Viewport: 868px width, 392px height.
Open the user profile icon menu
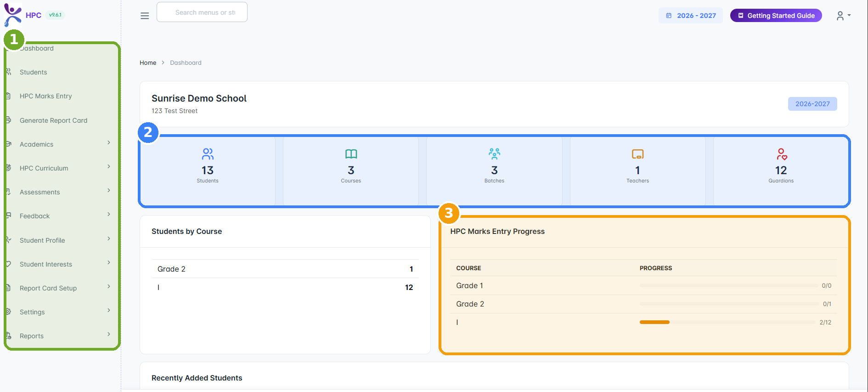click(843, 16)
